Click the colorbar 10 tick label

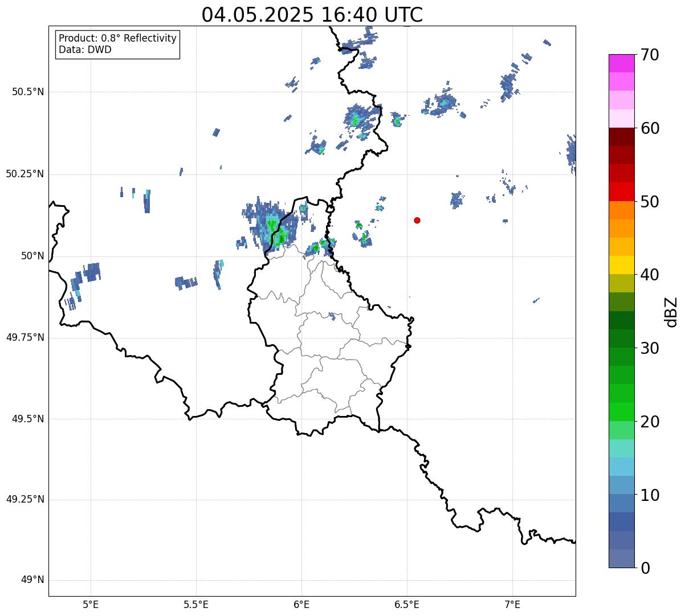(650, 495)
